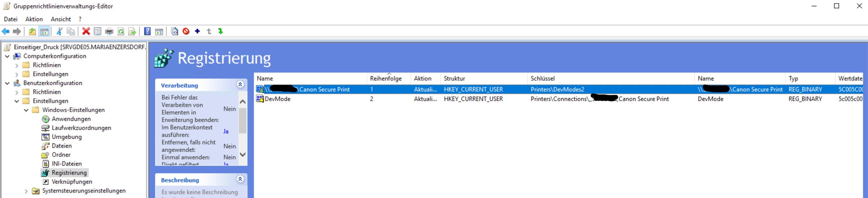The width and height of the screenshot is (868, 198).
Task: Select the Laufwerkzuordnungen drive icon
Action: [x=46, y=128]
